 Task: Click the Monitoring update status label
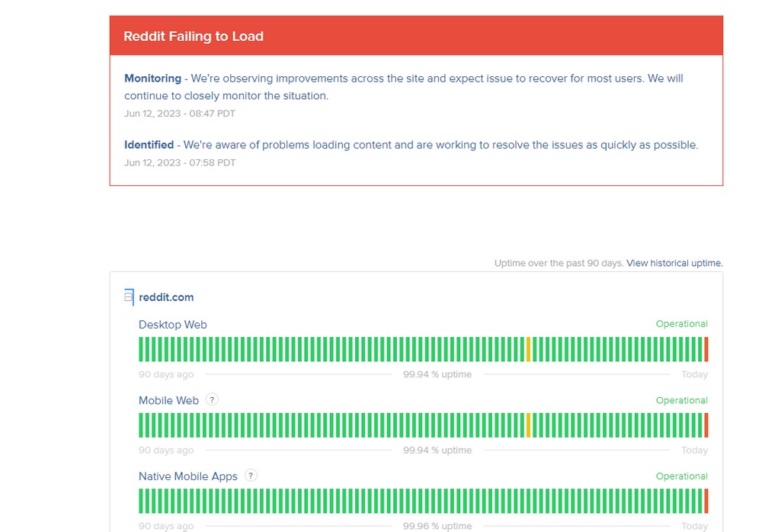[152, 79]
